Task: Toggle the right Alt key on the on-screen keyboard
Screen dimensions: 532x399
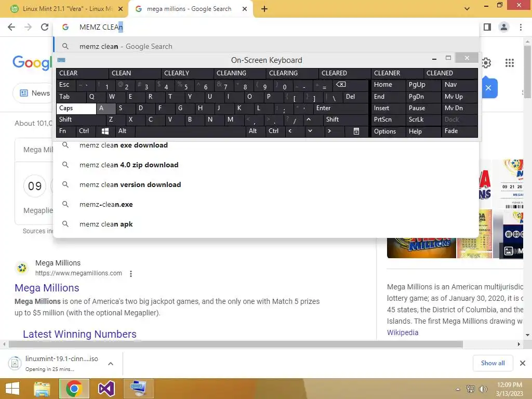Action: [x=256, y=131]
